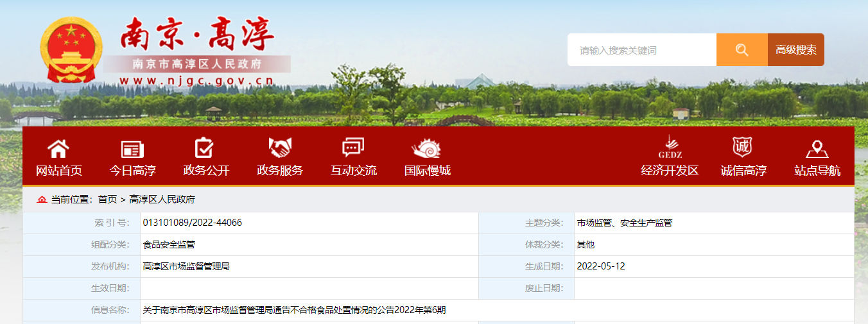Click the chat bubble icon above 互动交流
The image size is (868, 324).
click(x=353, y=148)
